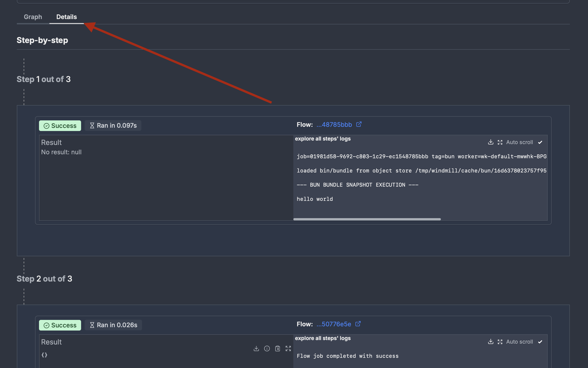Click 'Flow job completed with success' log line
This screenshot has height=368, width=588.
point(347,356)
